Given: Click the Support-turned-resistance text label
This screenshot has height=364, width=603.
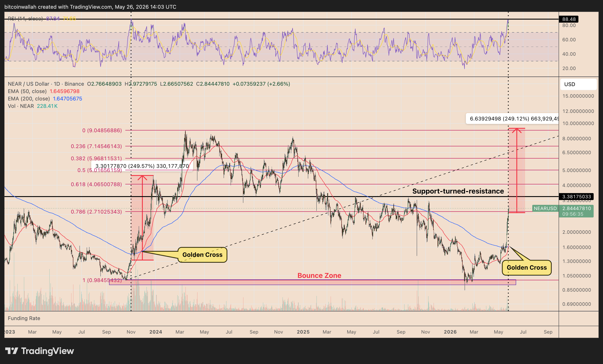Looking at the screenshot, I should tap(458, 191).
